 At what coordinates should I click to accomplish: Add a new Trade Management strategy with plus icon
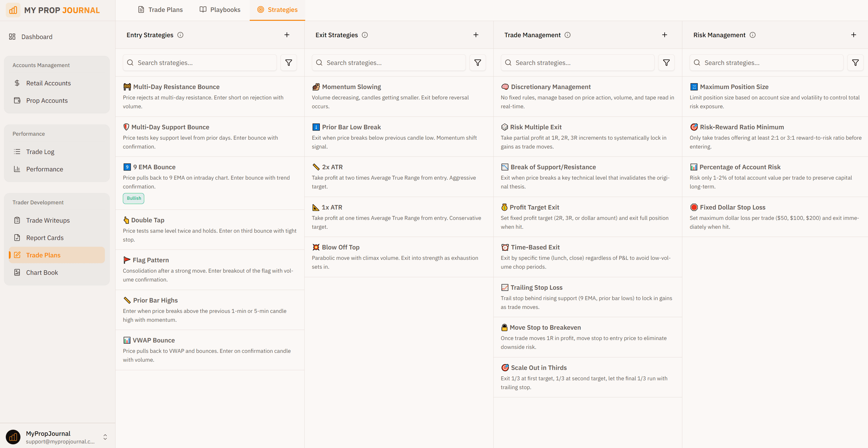click(664, 35)
